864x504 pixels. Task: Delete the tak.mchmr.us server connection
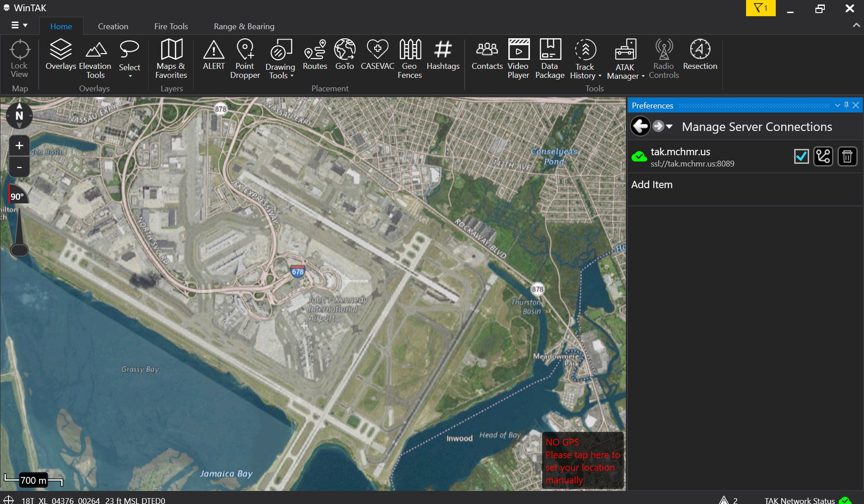pos(847,157)
